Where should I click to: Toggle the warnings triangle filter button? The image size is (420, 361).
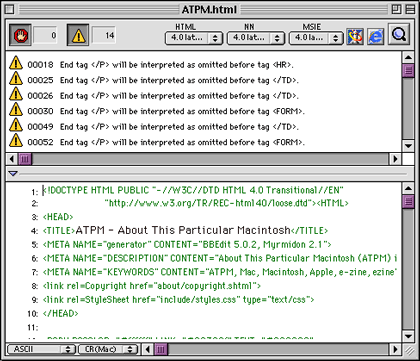[78, 35]
